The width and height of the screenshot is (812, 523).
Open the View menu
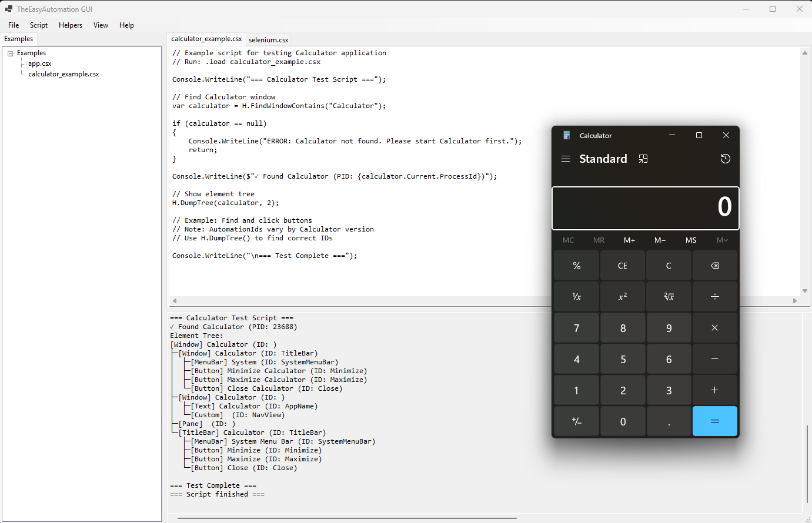click(x=101, y=25)
